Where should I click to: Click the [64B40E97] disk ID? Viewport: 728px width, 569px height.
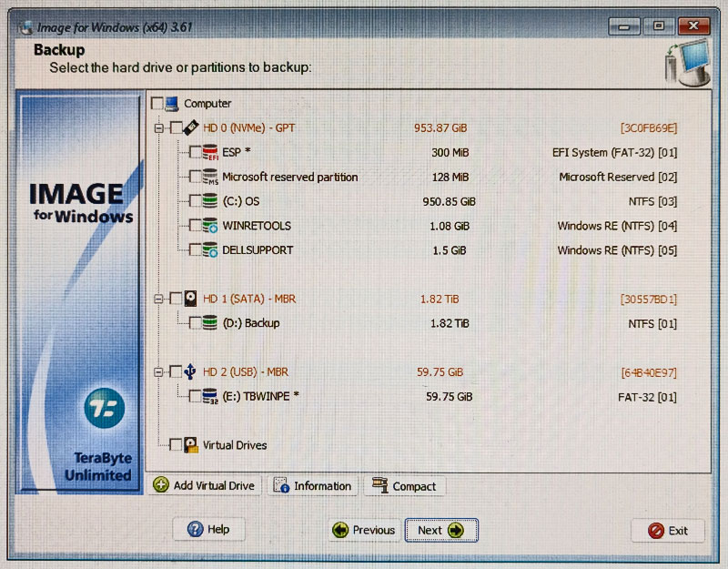[x=649, y=372]
